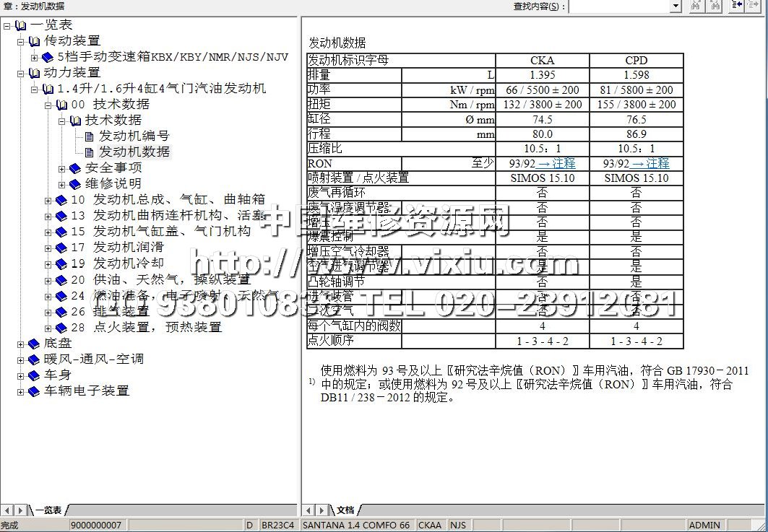This screenshot has height=532, width=768.
Task: Click the second binoculars search icon
Action: (x=715, y=6)
